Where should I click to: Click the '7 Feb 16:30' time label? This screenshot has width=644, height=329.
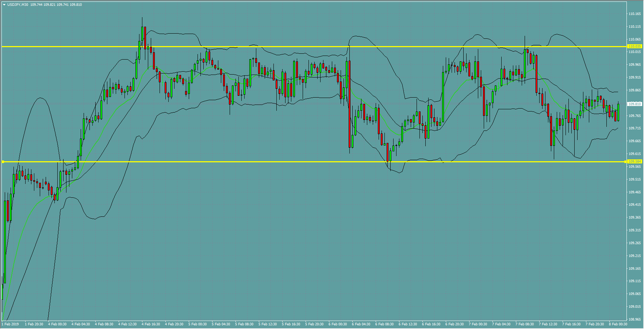coord(571,324)
